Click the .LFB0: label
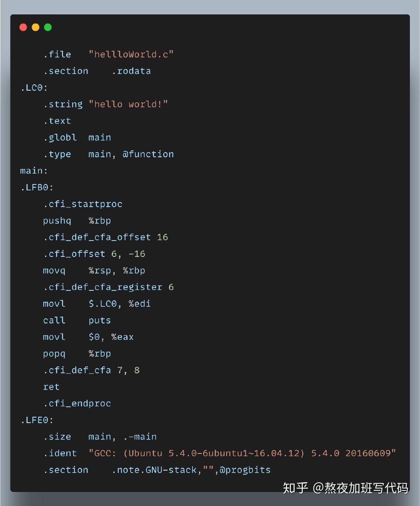Viewport: 420px width, 506px height. click(x=37, y=188)
